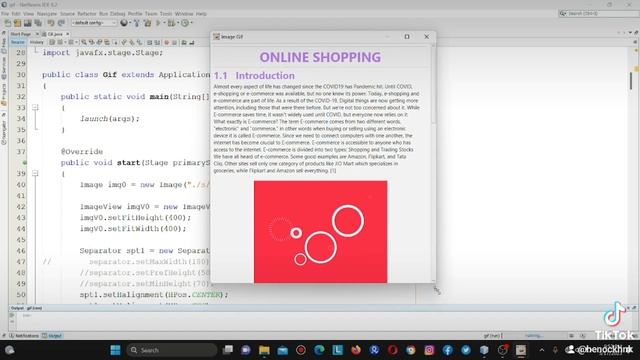The height and width of the screenshot is (360, 640).
Task: Click the NetBeans search field
Action: [x=599, y=13]
